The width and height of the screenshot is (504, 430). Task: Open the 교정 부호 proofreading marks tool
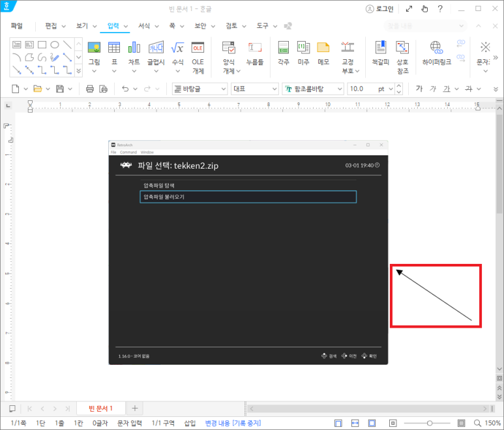pyautogui.click(x=348, y=48)
